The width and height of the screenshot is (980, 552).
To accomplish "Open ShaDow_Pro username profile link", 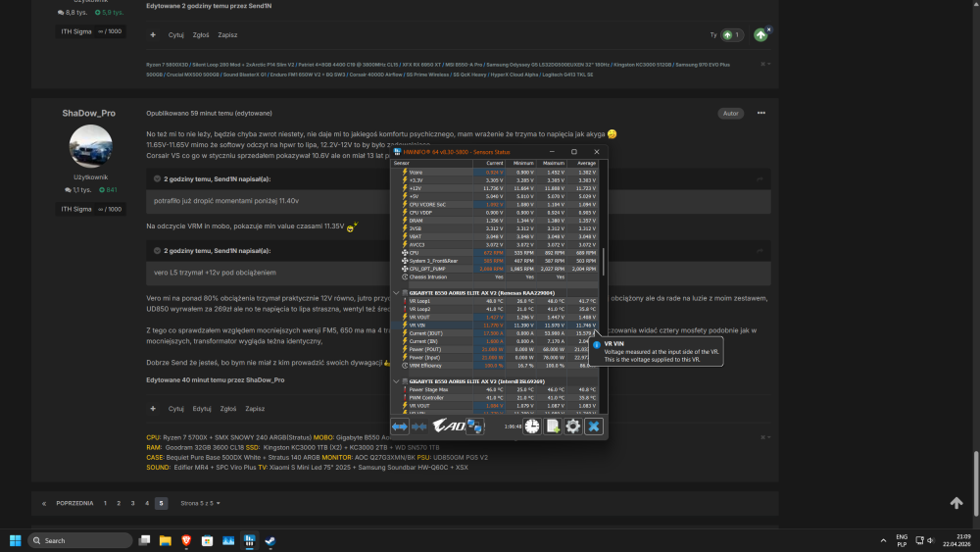I will pyautogui.click(x=89, y=113).
